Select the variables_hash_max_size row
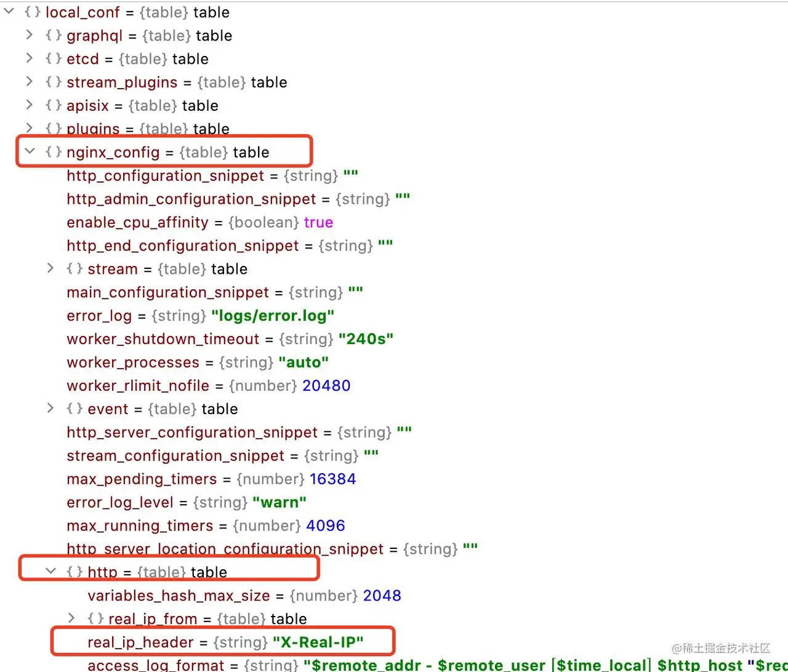The width and height of the screenshot is (788, 672). point(244,596)
